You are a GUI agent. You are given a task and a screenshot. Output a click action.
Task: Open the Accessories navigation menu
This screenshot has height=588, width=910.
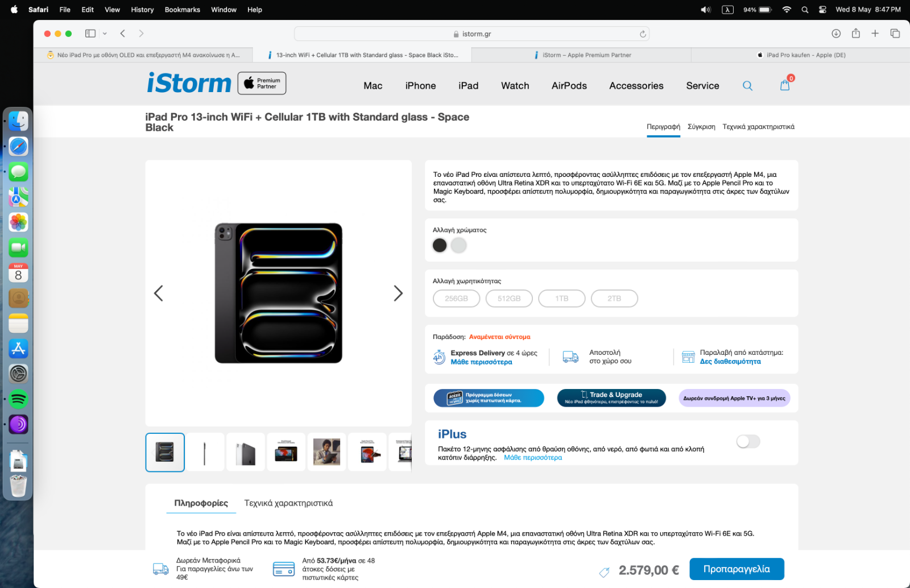[x=636, y=86]
